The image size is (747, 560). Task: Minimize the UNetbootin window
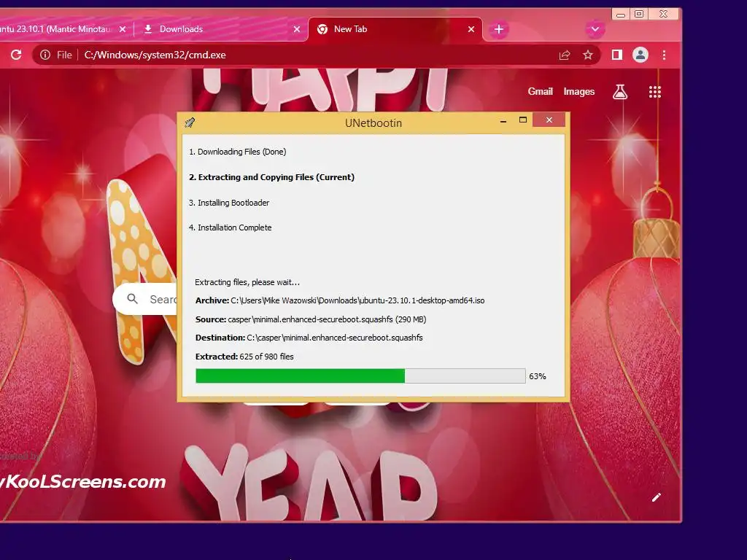click(x=503, y=120)
